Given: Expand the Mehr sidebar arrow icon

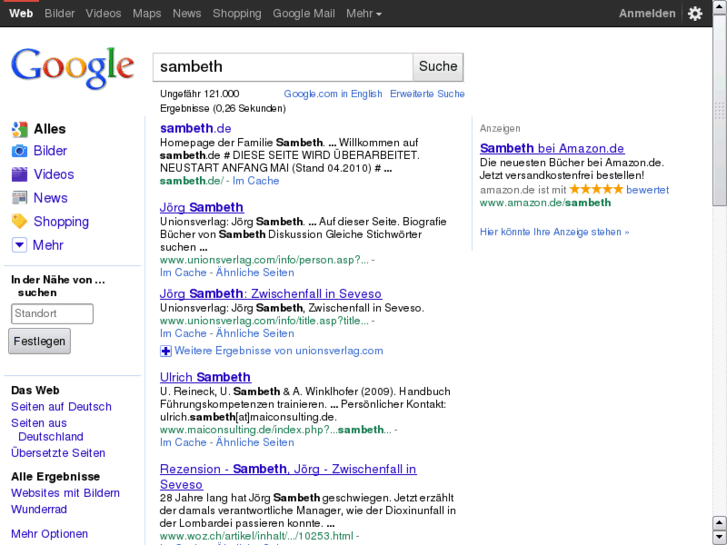Looking at the screenshot, I should (19, 245).
